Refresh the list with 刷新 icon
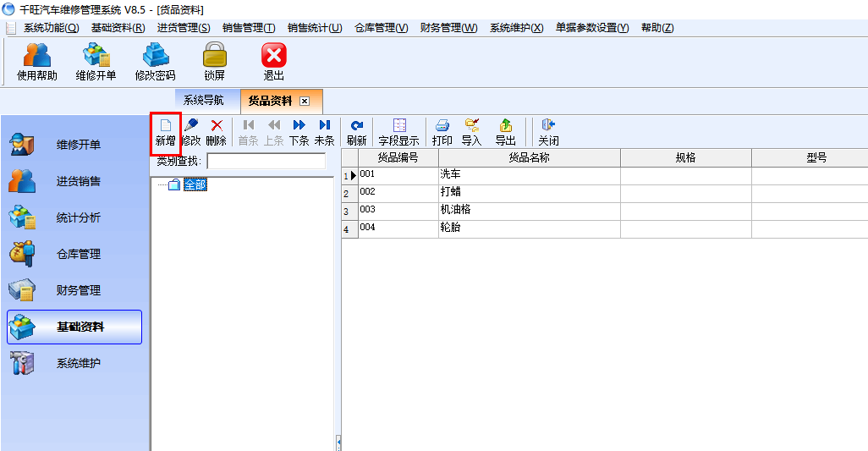 (356, 133)
